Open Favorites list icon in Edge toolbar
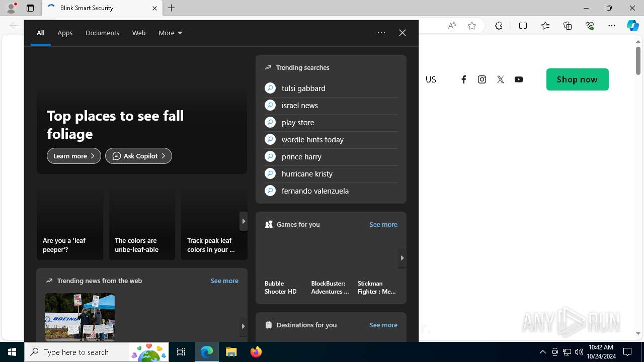This screenshot has width=644, height=362. pos(545,26)
